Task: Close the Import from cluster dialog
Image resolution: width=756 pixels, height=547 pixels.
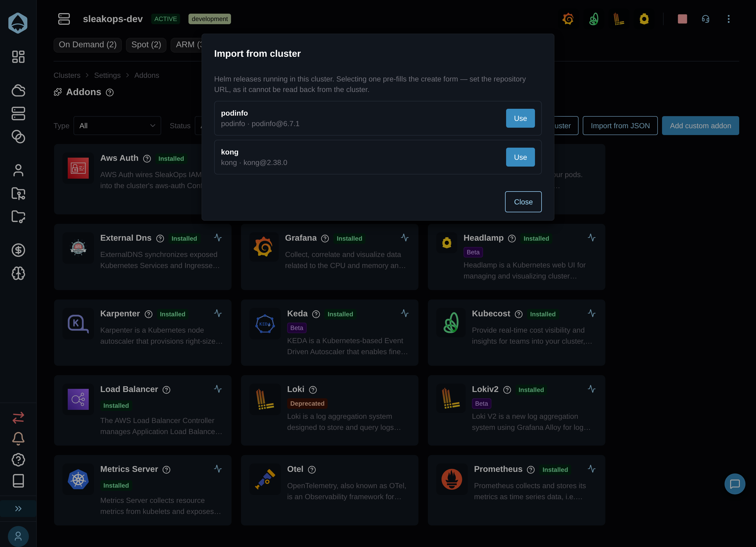Action: click(523, 202)
